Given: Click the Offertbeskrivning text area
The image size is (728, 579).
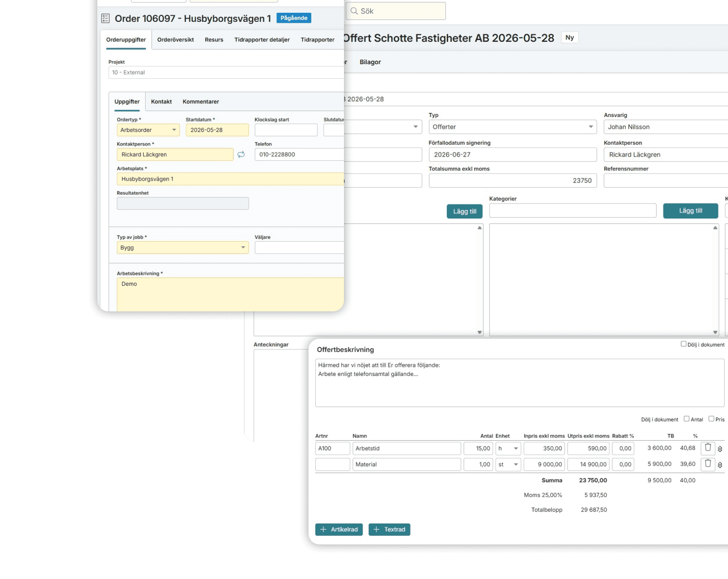Looking at the screenshot, I should pos(520,383).
